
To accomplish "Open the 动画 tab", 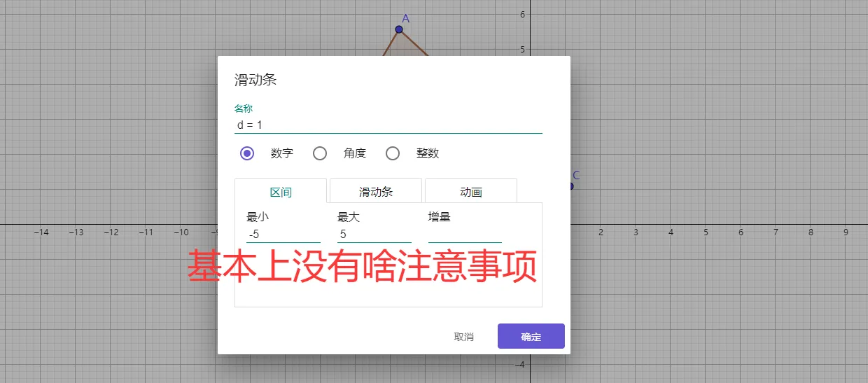I will point(471,192).
